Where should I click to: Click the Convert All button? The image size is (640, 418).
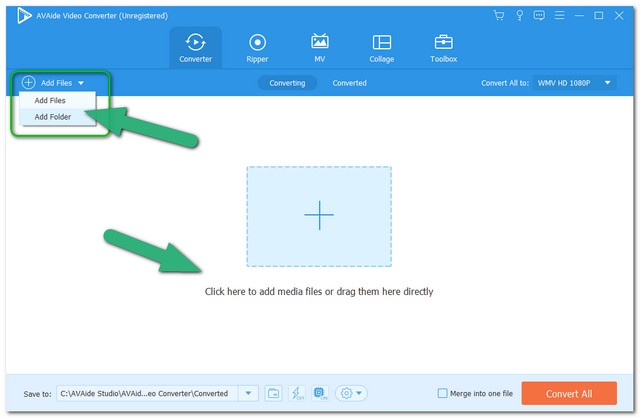(x=569, y=394)
